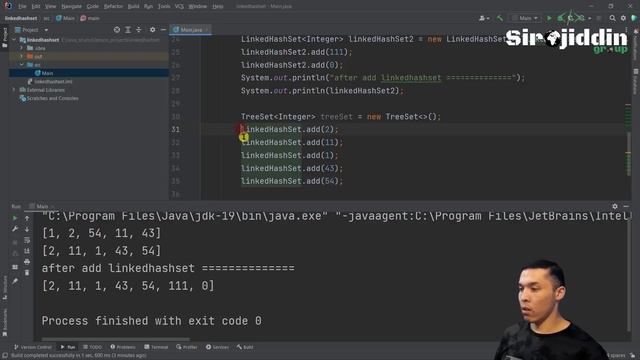Click the linkedhashset breadcrumb in navigation bar
The width and height of the screenshot is (640, 360).
[x=21, y=18]
